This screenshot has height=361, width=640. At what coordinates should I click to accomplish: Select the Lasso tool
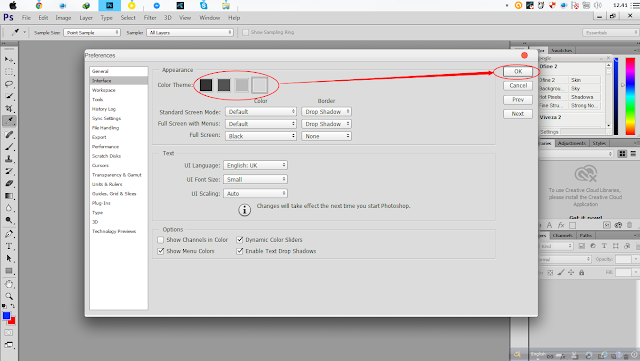pyautogui.click(x=9, y=84)
